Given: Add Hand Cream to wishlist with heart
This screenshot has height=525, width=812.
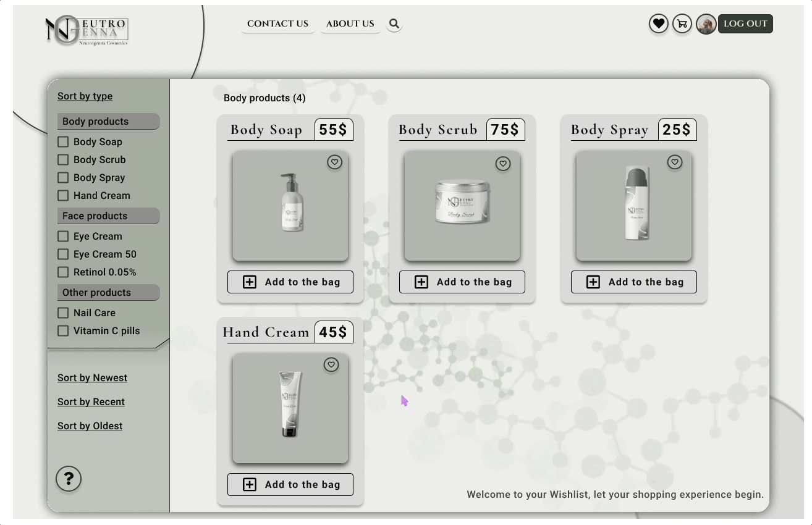Looking at the screenshot, I should (331, 364).
